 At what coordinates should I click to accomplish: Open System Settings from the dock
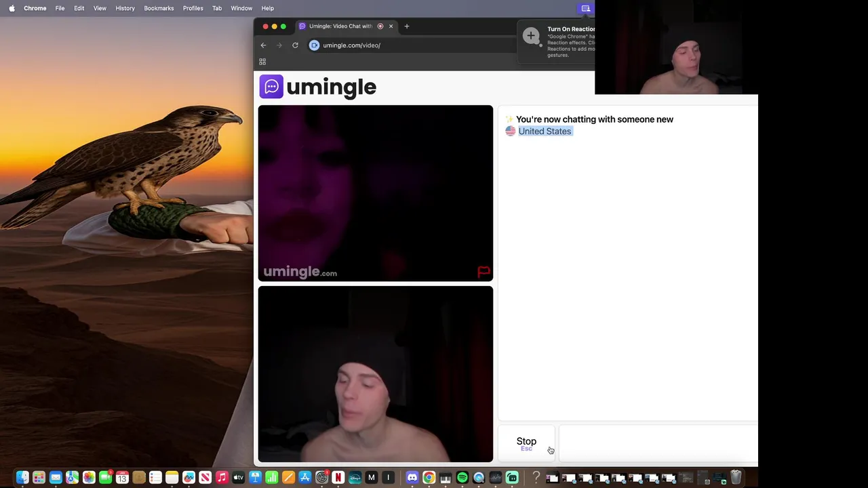click(x=321, y=478)
